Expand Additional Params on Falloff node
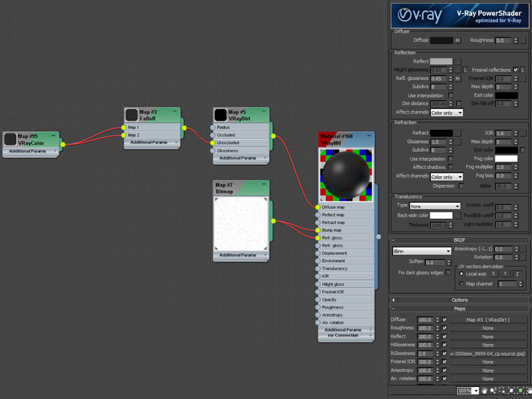Image resolution: width=532 pixels, height=399 pixels. tap(152, 142)
